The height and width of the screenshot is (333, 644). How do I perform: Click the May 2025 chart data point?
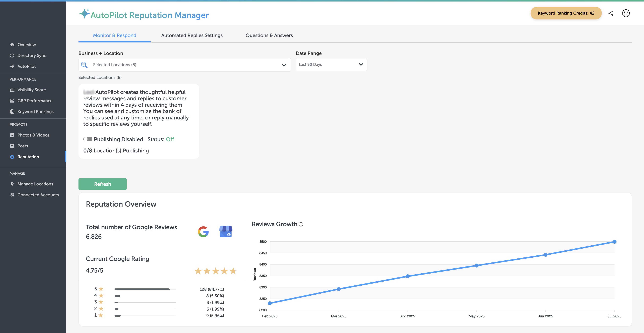click(476, 266)
